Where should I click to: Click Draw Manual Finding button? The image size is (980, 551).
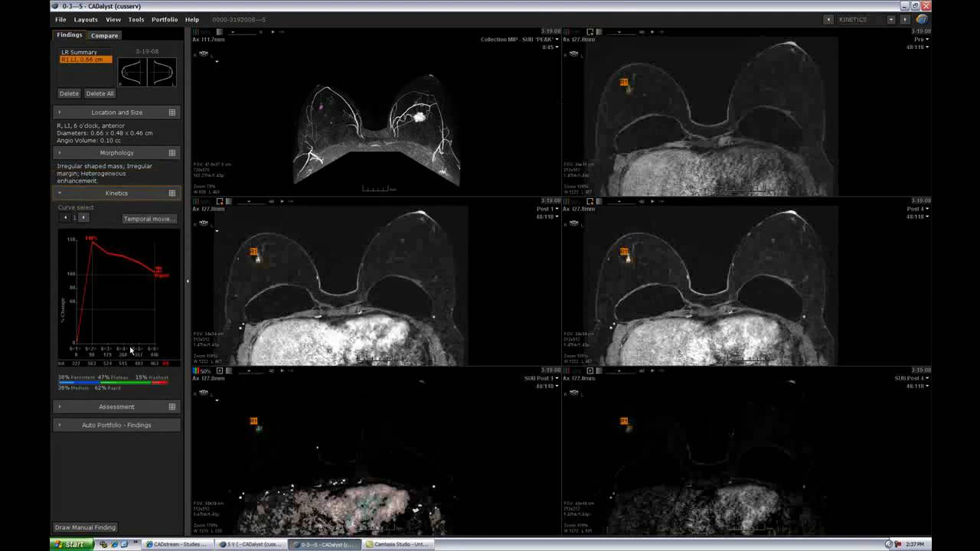(85, 527)
